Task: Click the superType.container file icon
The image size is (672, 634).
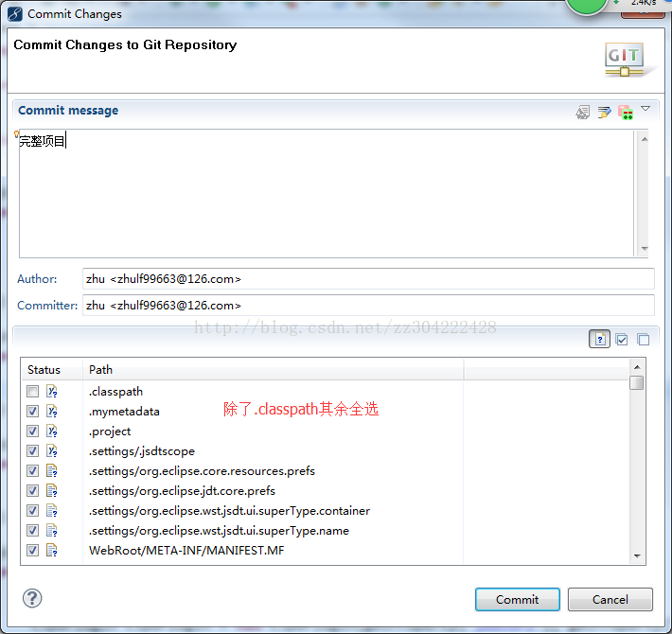Action: pos(52,511)
